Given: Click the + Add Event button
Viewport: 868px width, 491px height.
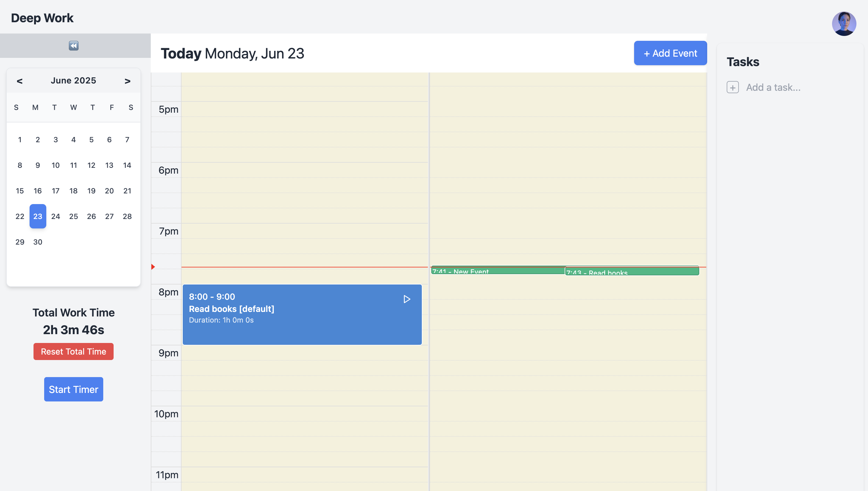Looking at the screenshot, I should click(670, 53).
